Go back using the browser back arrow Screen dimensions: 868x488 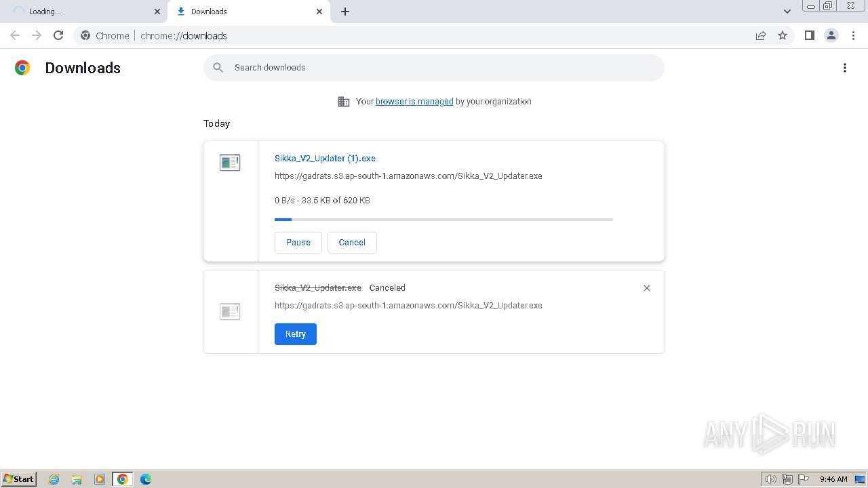click(15, 35)
